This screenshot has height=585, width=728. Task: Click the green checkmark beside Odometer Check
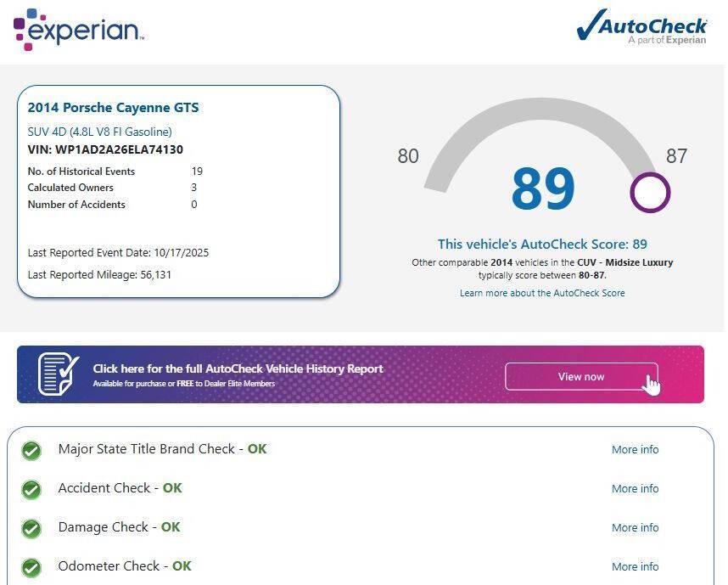[31, 567]
